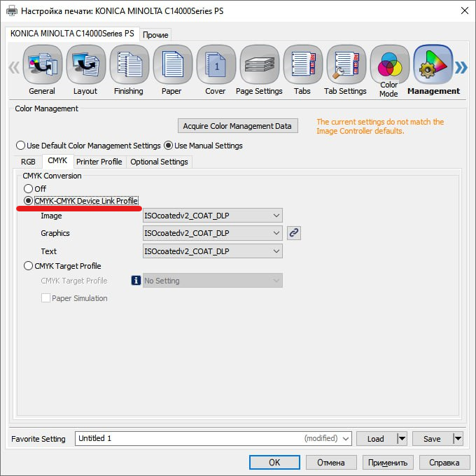The width and height of the screenshot is (476, 476).
Task: Click the printer icon in title bar
Action: pyautogui.click(x=12, y=11)
